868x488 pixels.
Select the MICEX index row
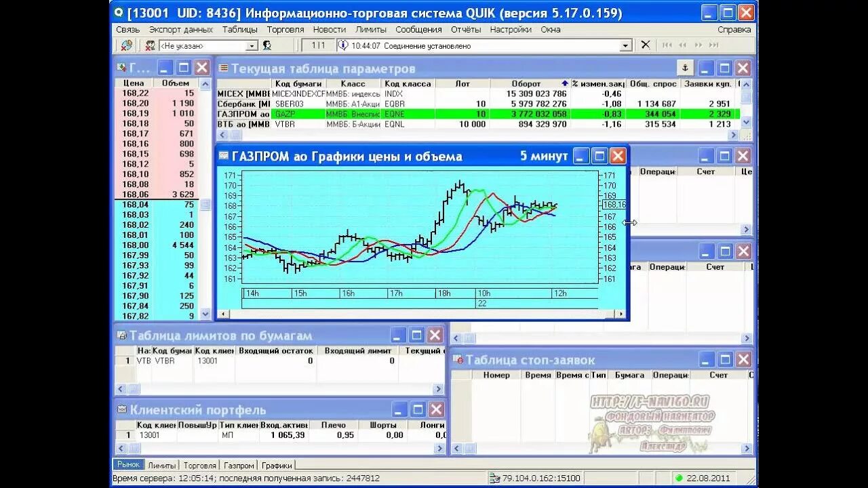[478, 94]
